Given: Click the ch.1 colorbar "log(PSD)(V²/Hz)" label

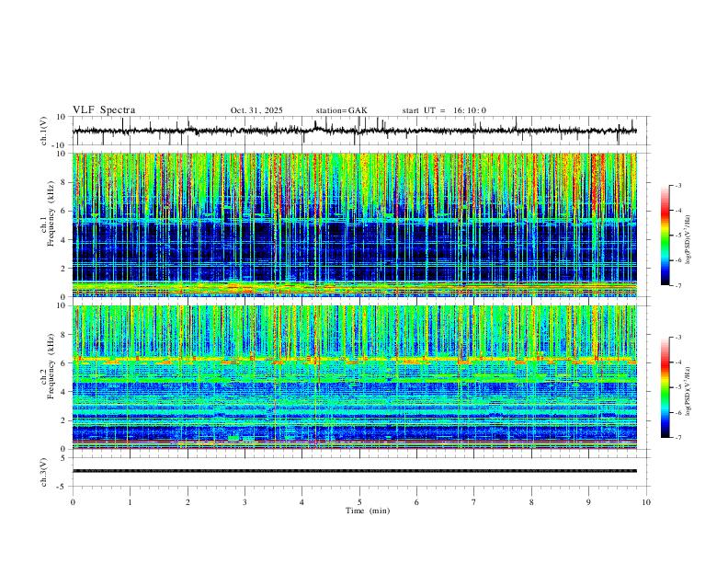Looking at the screenshot, I should (688, 239).
